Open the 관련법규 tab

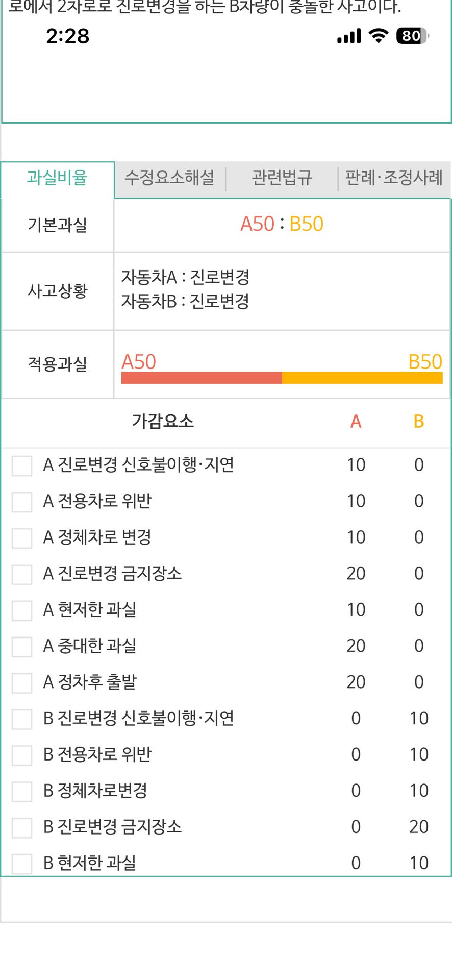(x=282, y=178)
